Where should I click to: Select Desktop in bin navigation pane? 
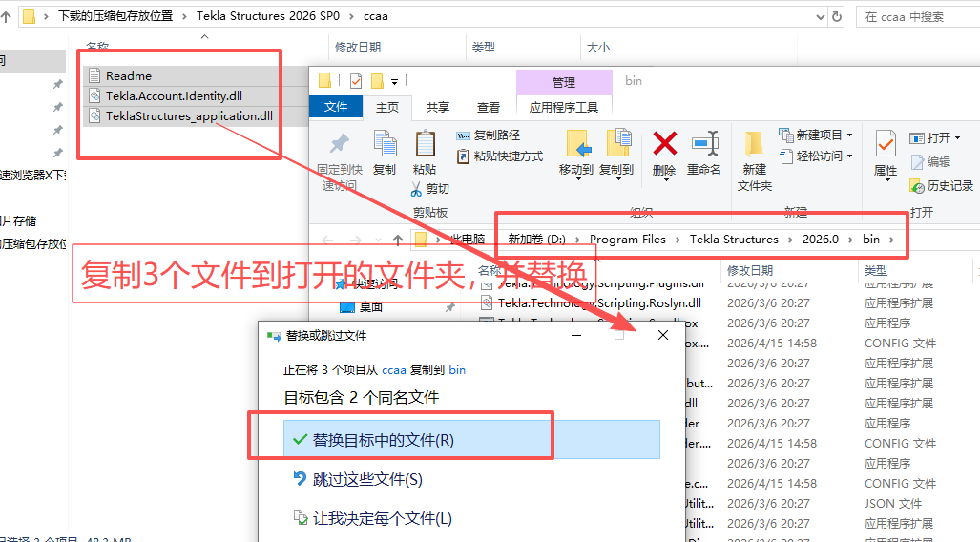tap(370, 307)
